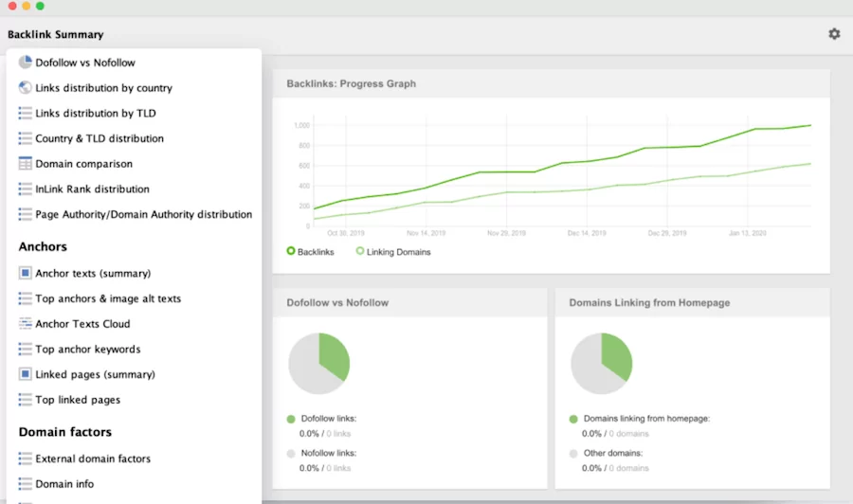
Task: Click the Nov 14, 2019 axis label
Action: point(426,233)
